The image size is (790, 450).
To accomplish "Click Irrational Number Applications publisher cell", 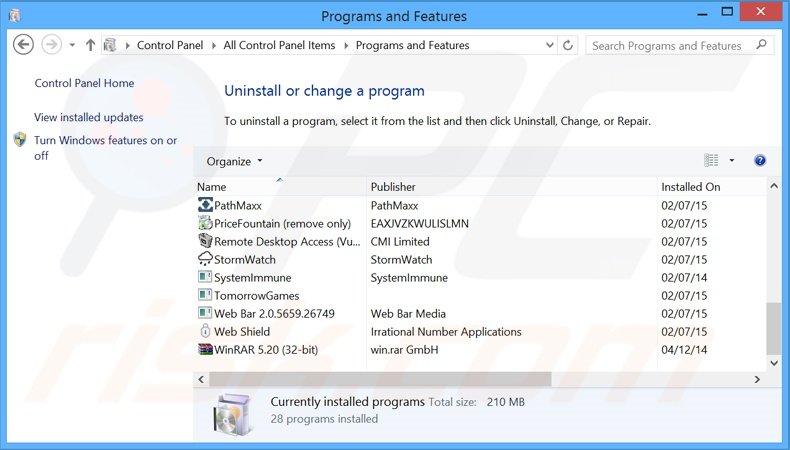I will [446, 332].
